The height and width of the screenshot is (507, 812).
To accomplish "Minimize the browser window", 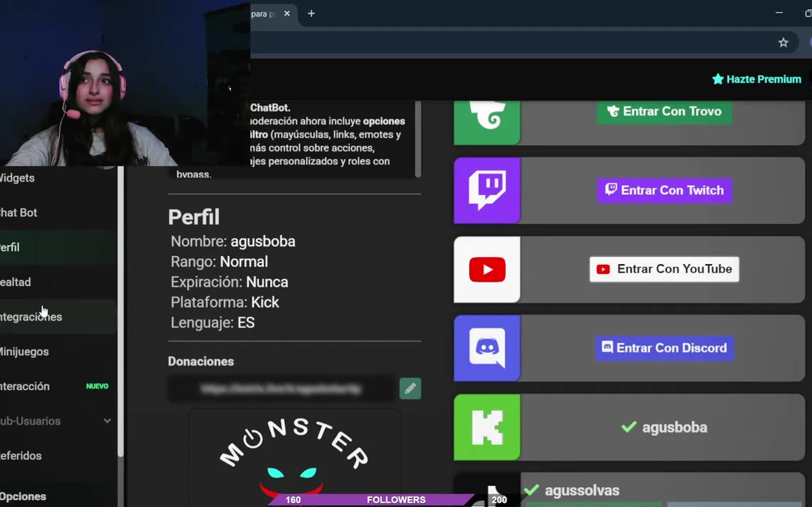I will 779,13.
